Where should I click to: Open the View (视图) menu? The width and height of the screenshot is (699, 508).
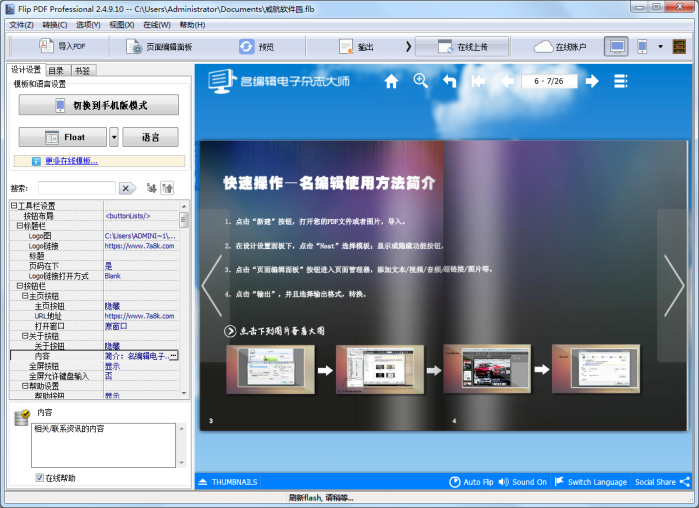click(x=122, y=25)
